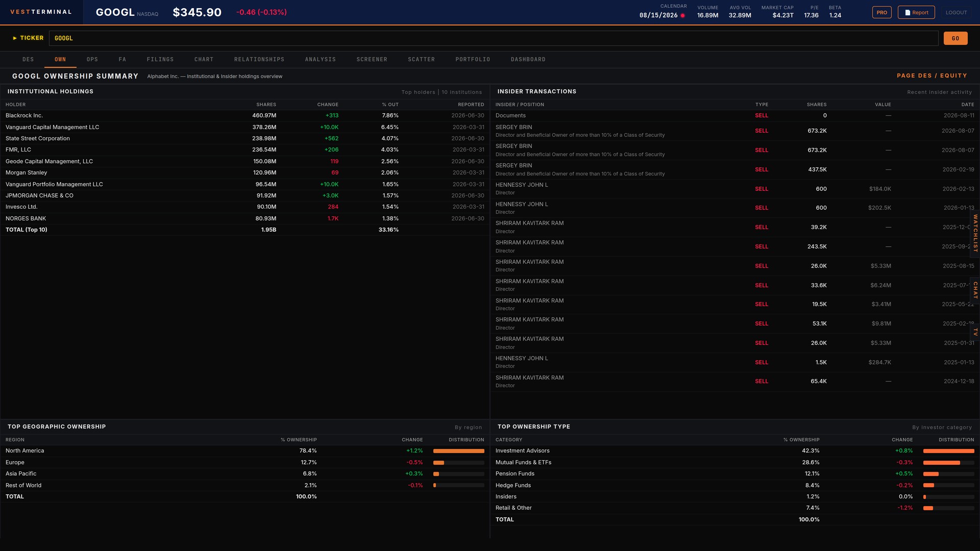Sort insider transactions by DATE header

point(968,105)
